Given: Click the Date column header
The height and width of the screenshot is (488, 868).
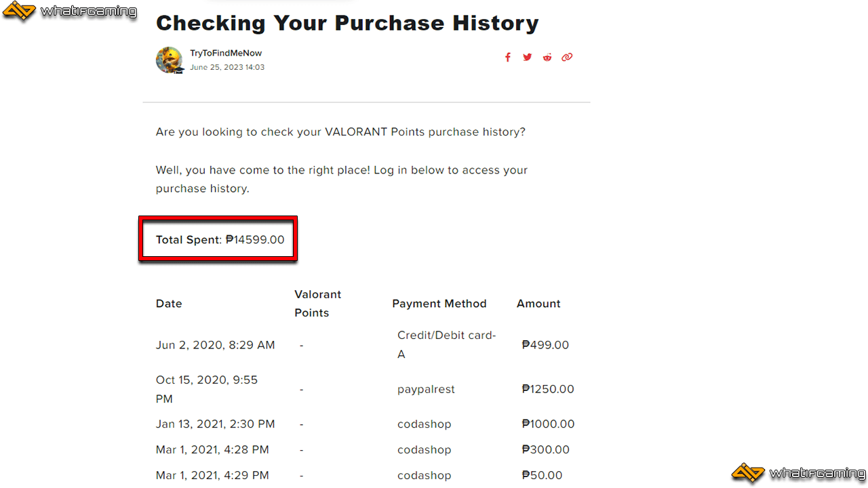Looking at the screenshot, I should (x=169, y=304).
